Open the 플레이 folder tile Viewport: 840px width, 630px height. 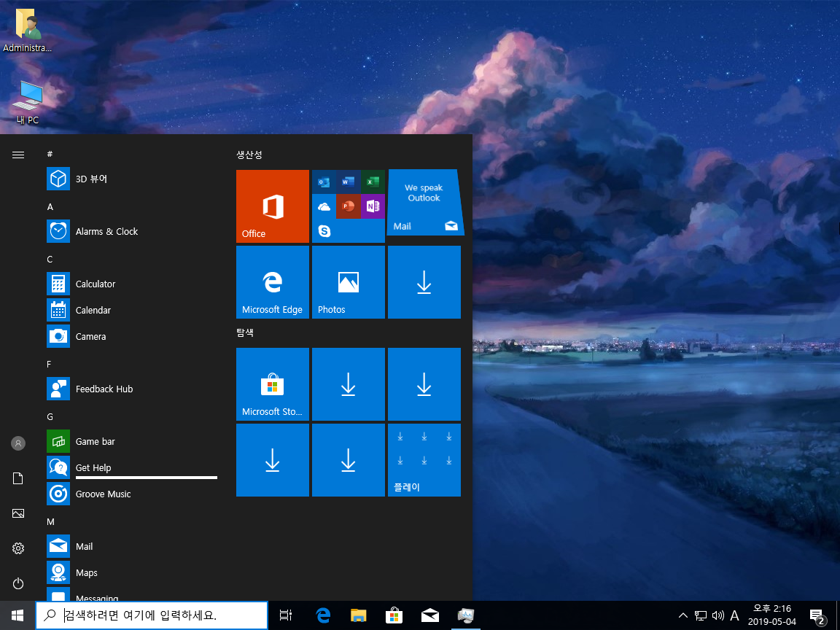pyautogui.click(x=424, y=460)
